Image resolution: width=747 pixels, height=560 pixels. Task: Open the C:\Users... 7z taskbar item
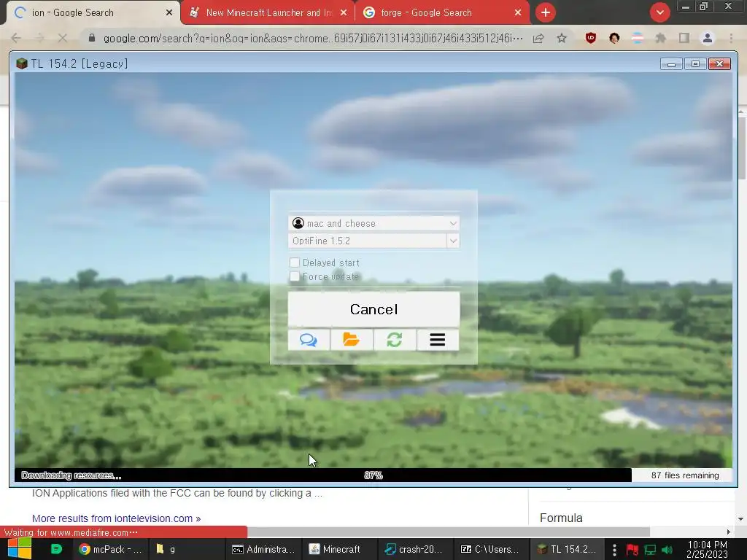click(x=492, y=549)
